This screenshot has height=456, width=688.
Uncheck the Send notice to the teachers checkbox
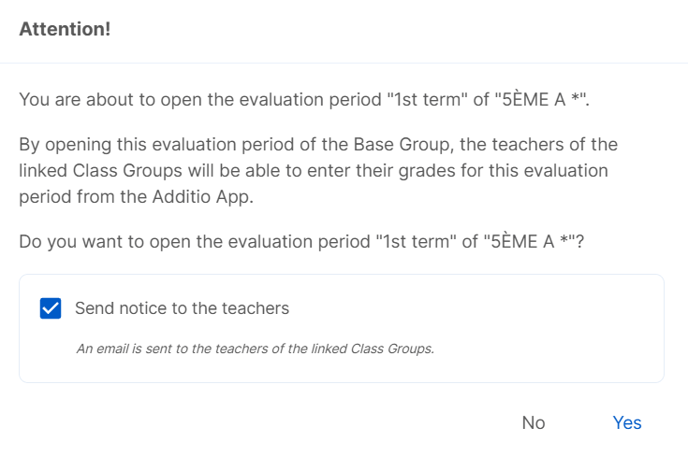pyautogui.click(x=50, y=308)
